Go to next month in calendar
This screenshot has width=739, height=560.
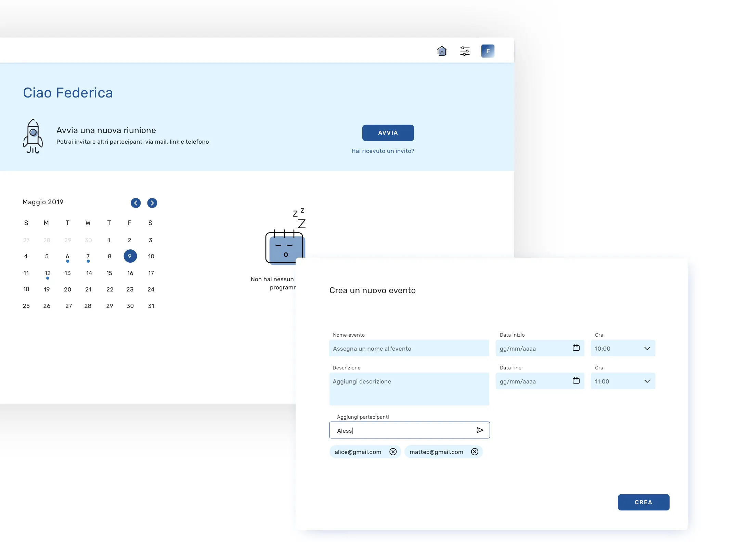(152, 203)
